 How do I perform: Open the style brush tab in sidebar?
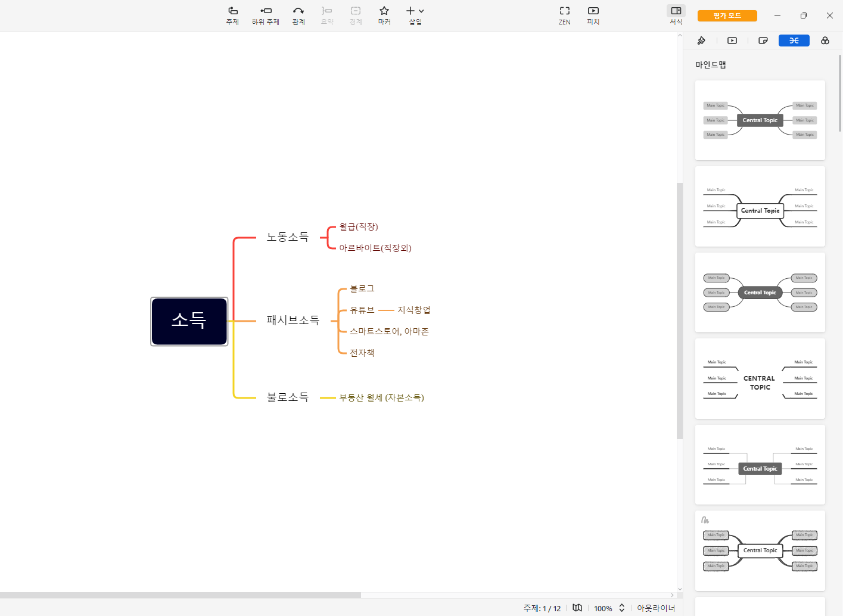click(x=701, y=41)
